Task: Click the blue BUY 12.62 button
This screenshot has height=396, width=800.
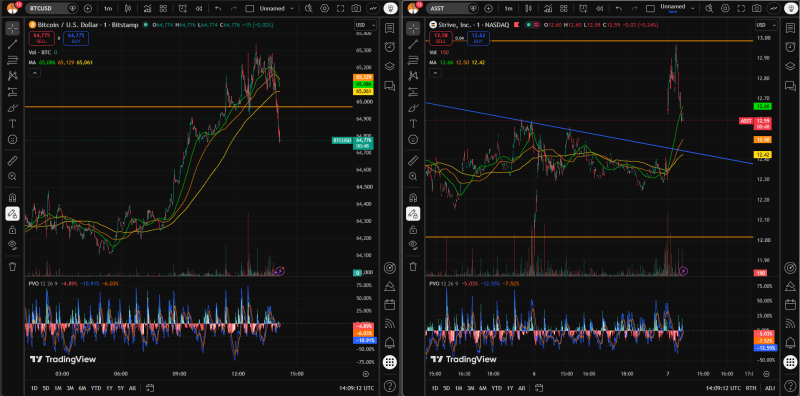Action: point(478,37)
